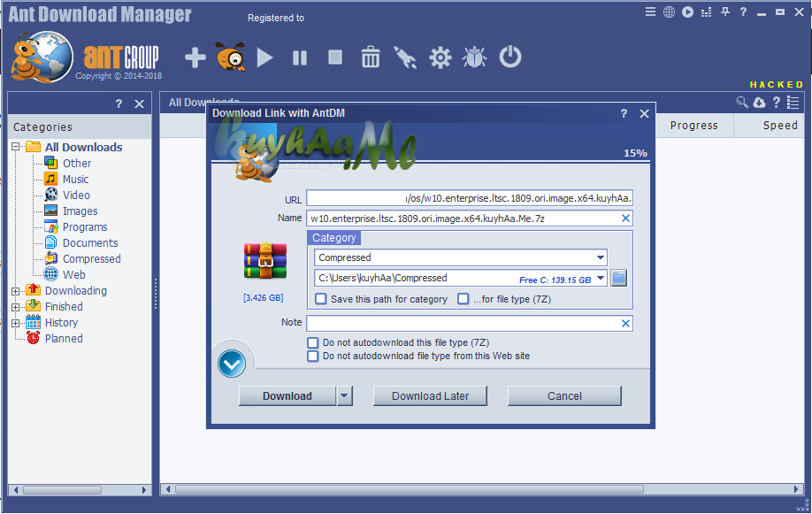Collapse the All Downloads tree node
The image size is (812, 514).
tap(16, 147)
